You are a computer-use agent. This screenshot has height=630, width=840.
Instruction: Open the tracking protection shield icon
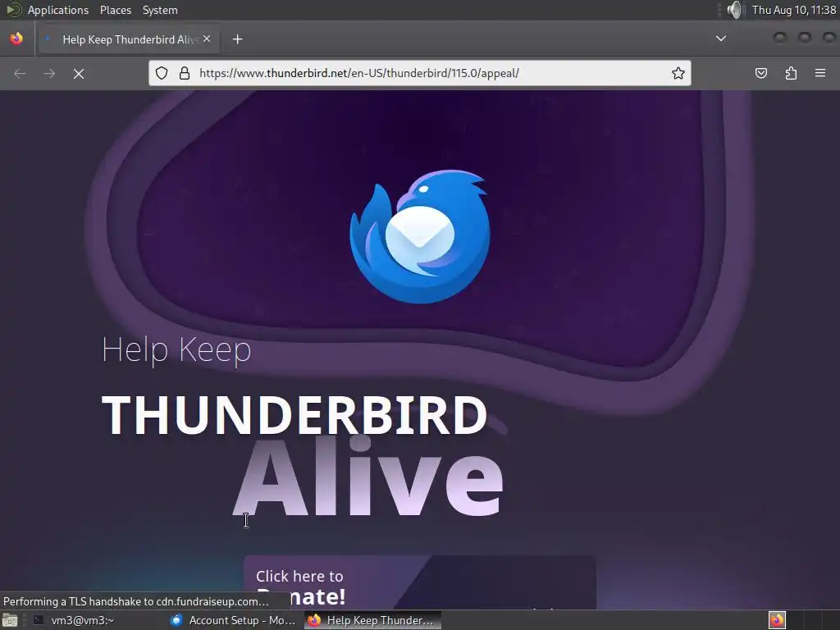click(x=162, y=73)
